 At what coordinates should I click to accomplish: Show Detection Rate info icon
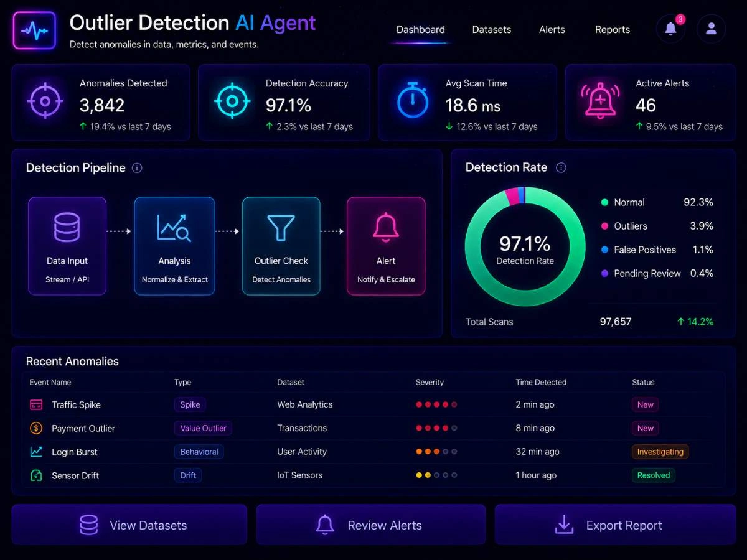click(x=561, y=167)
